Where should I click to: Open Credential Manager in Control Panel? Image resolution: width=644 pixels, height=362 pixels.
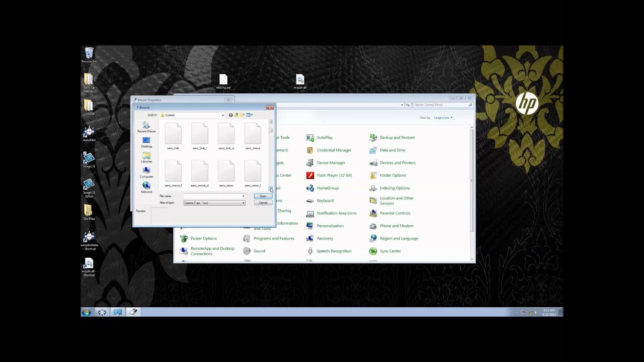[x=329, y=150]
